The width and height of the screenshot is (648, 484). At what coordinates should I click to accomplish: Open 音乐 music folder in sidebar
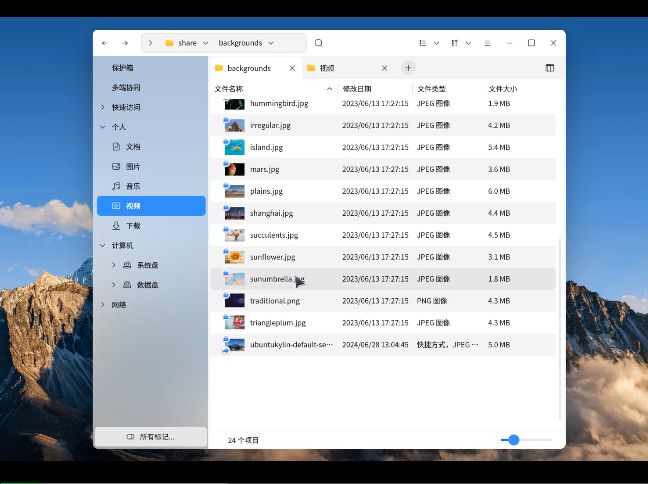click(x=133, y=186)
